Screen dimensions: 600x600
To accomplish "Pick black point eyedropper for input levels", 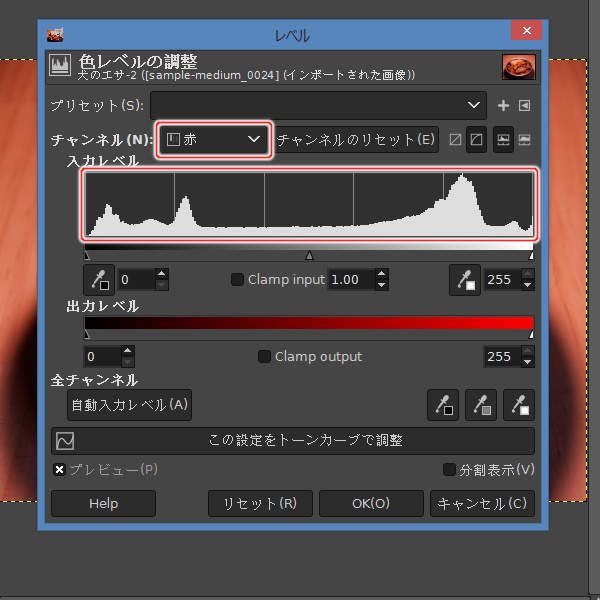I will [x=99, y=280].
